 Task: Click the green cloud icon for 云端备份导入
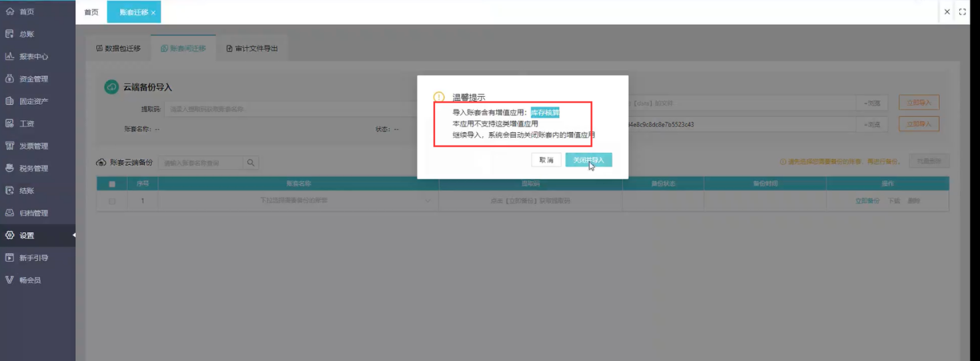(111, 87)
